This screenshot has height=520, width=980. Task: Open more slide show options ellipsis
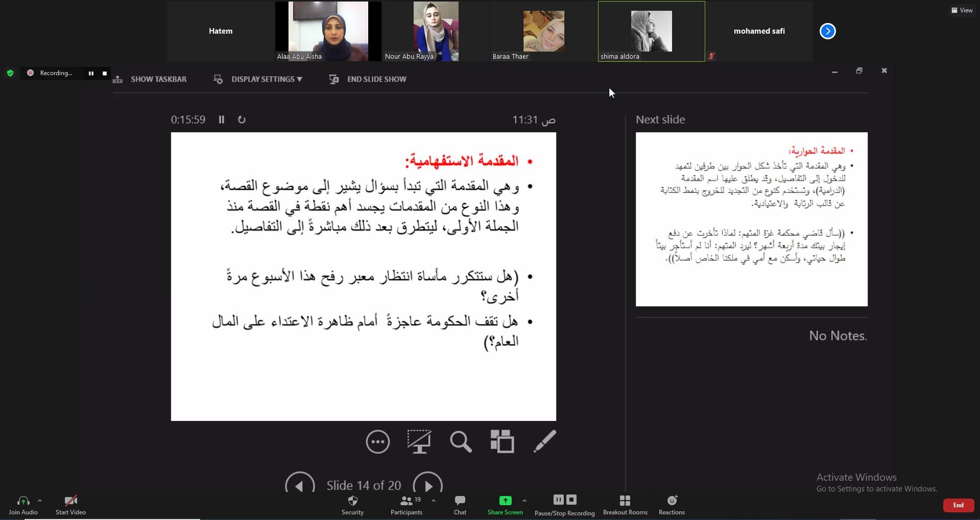coord(378,441)
